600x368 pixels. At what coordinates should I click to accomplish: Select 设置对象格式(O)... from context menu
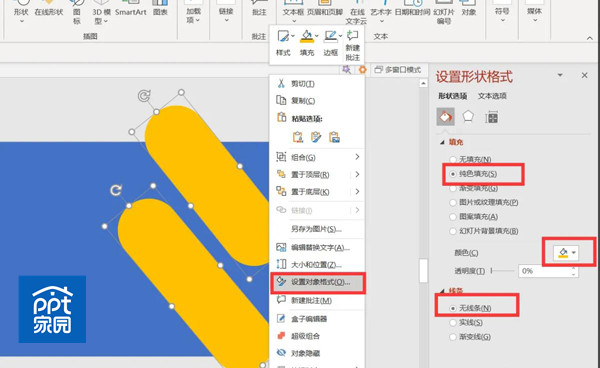point(317,282)
